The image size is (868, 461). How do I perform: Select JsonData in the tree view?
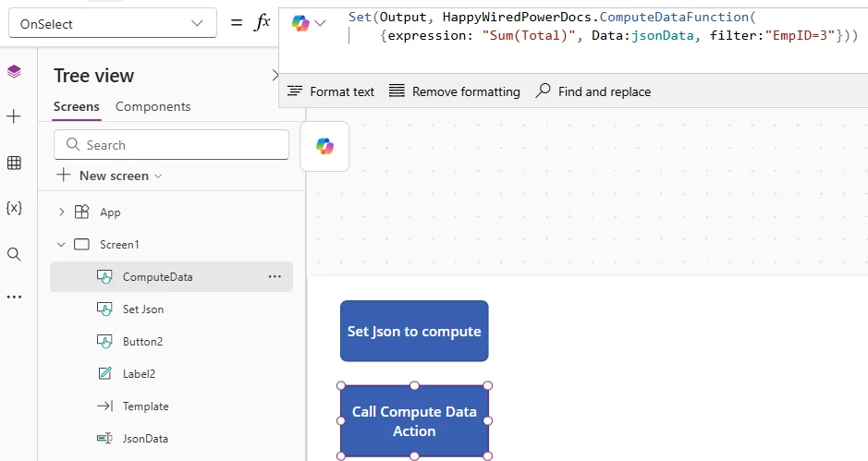point(145,438)
